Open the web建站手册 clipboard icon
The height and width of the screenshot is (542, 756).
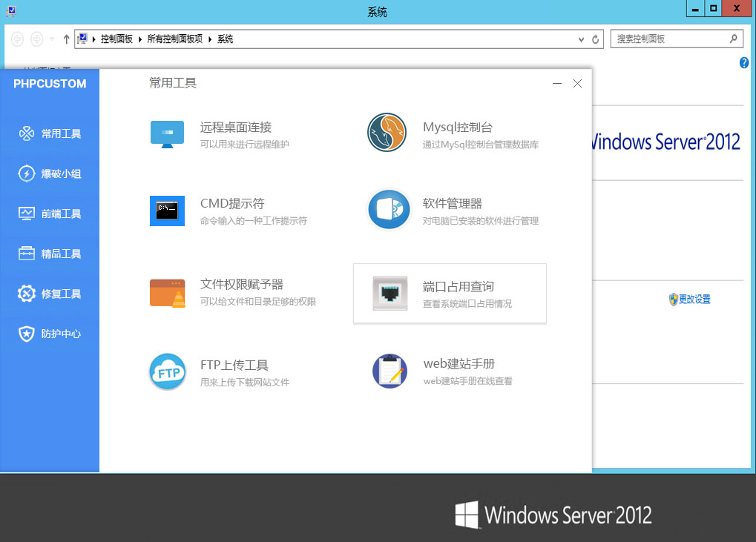pos(389,371)
